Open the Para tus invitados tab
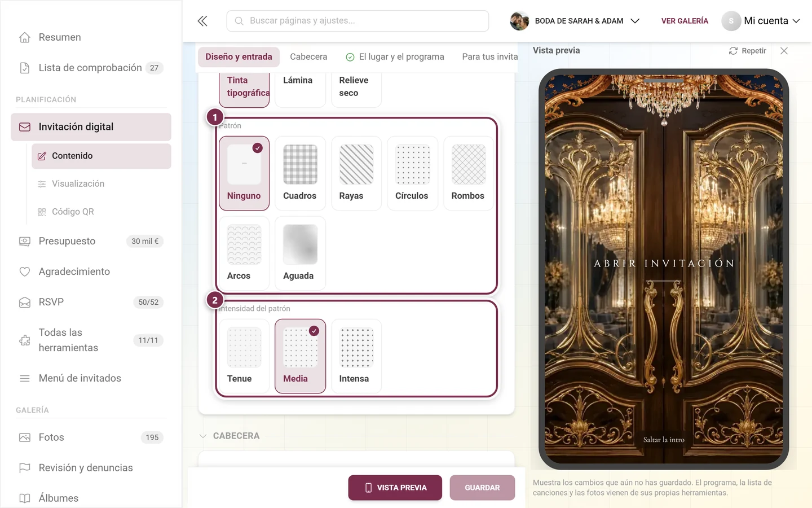 [489, 57]
